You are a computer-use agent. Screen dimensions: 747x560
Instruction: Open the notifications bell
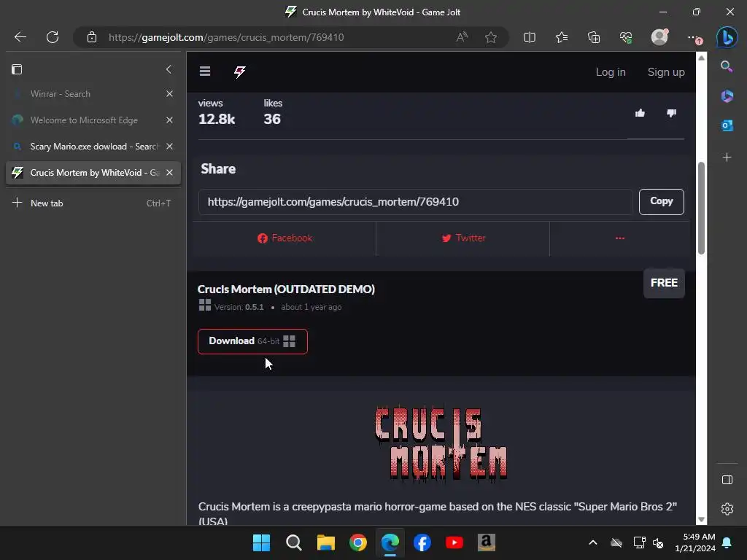pyautogui.click(x=727, y=542)
